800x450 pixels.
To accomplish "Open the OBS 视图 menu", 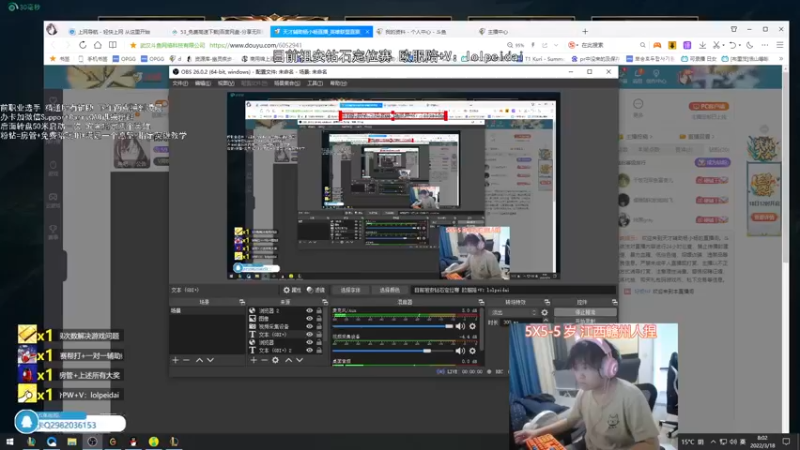I will click(226, 83).
